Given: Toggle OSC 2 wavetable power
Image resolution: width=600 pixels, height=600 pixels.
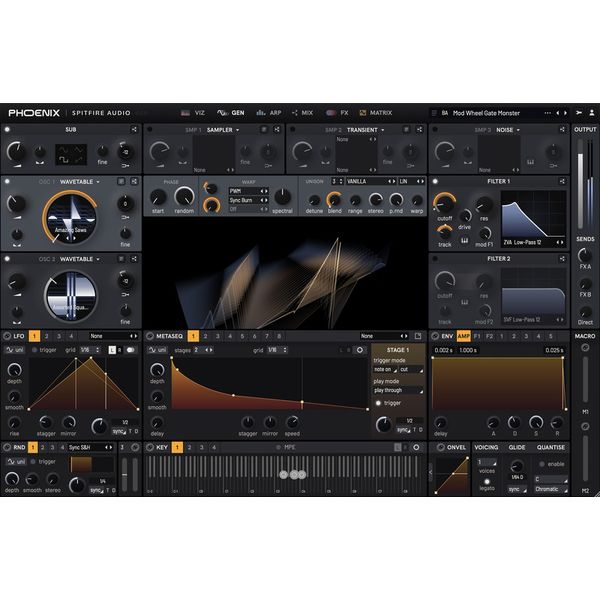Looking at the screenshot, I should 7,259.
